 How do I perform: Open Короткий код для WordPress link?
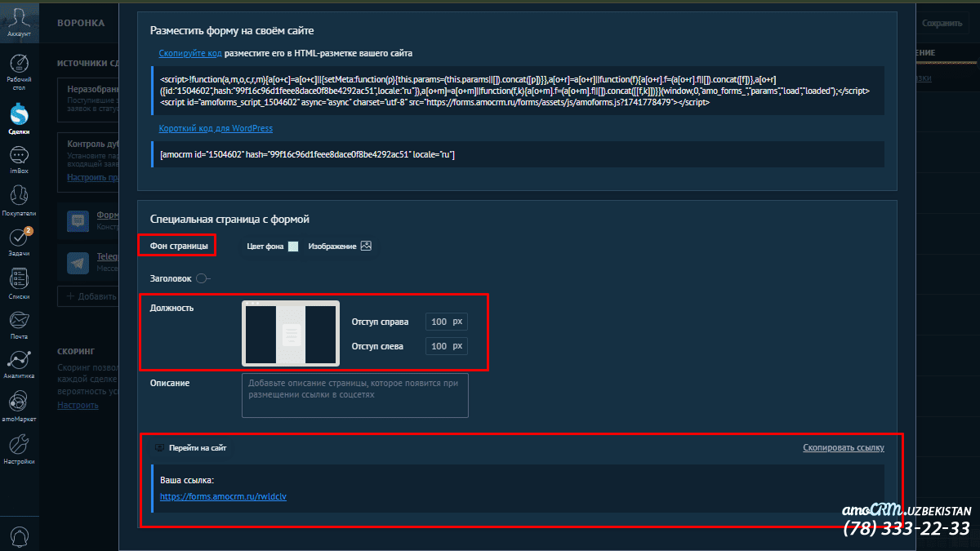(x=216, y=128)
